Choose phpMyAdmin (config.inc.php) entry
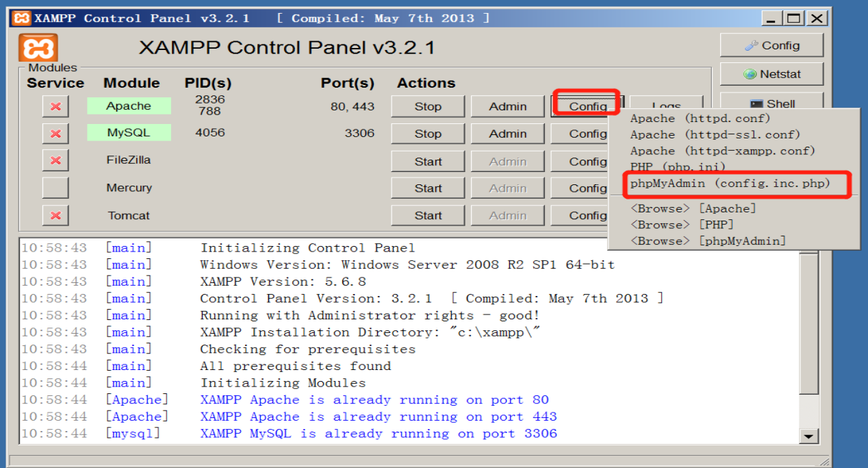 [730, 184]
